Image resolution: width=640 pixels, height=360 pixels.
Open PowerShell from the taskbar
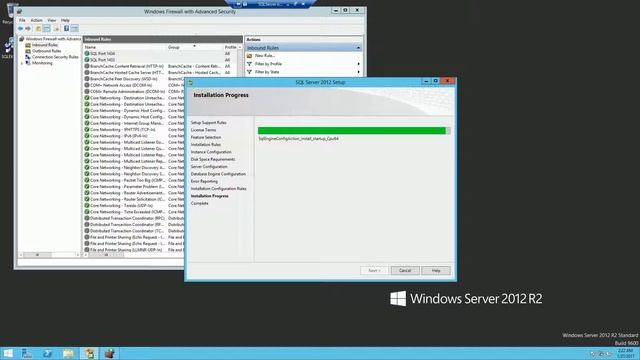coord(47,353)
